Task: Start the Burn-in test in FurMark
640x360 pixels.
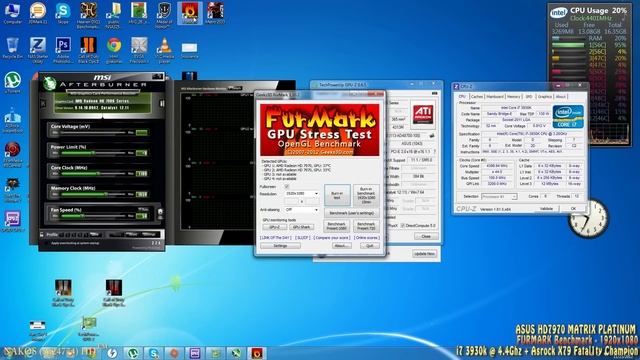Action: tap(337, 195)
